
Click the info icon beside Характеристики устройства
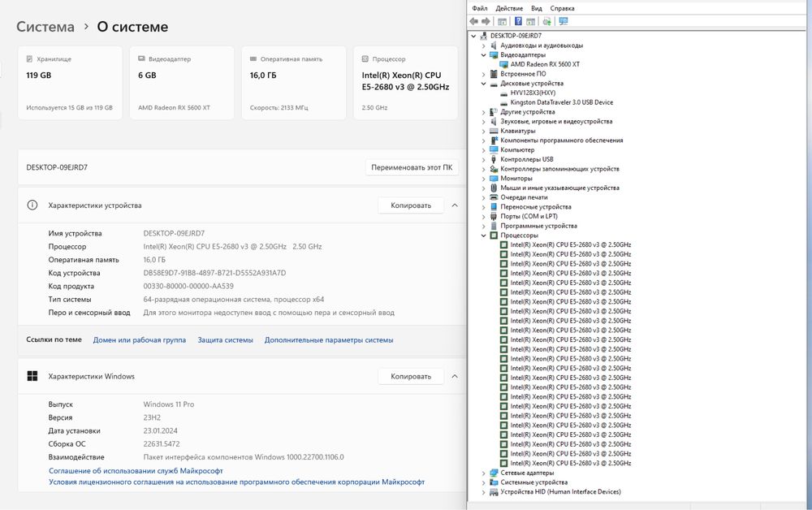tap(32, 205)
